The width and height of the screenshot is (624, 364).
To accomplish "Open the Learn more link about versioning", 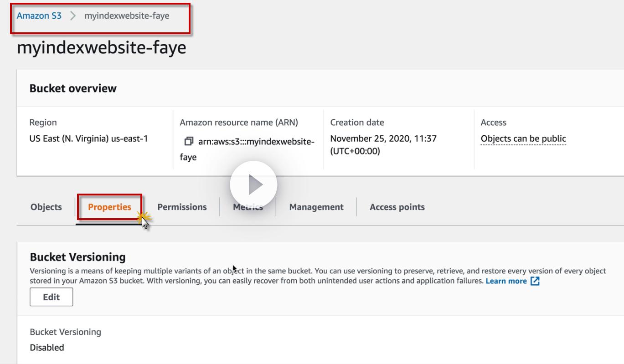I will (x=506, y=281).
